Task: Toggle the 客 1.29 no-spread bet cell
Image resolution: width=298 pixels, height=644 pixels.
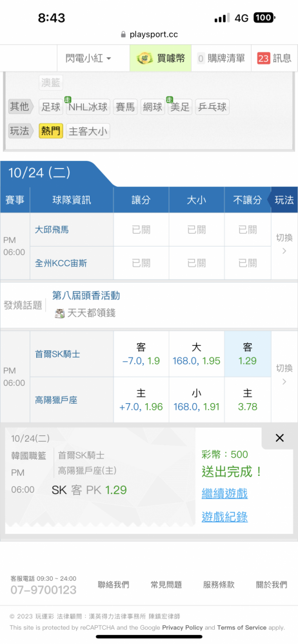Action: pos(248,354)
